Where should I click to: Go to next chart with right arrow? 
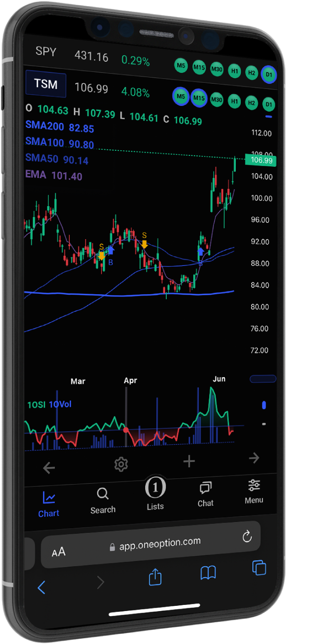[x=254, y=458]
